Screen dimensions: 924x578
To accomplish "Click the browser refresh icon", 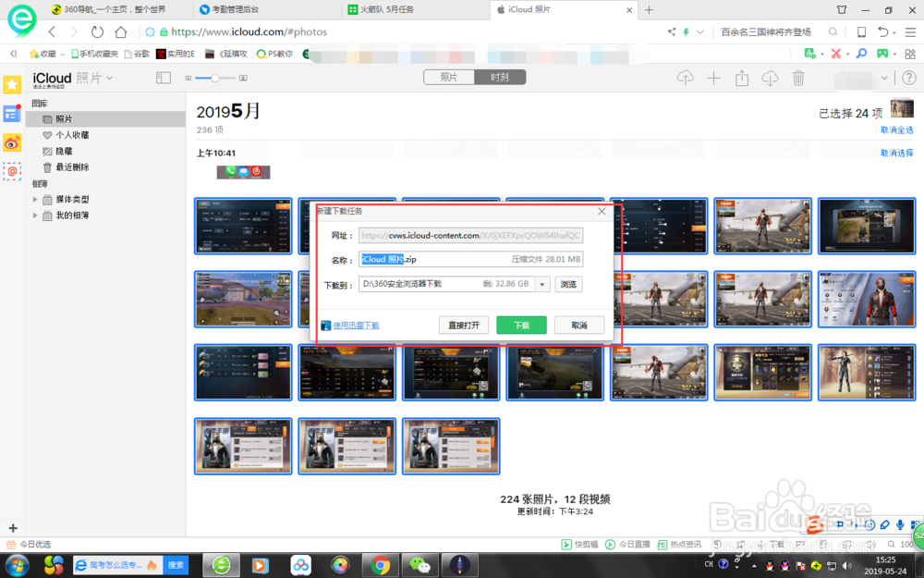I will (x=97, y=31).
